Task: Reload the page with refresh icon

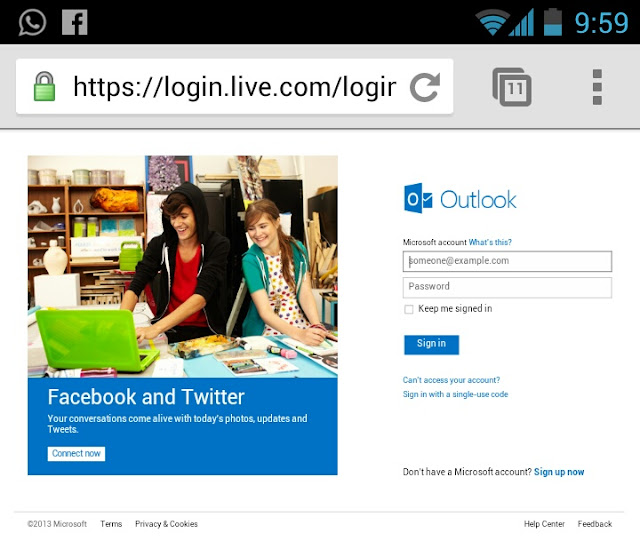Action: [425, 87]
